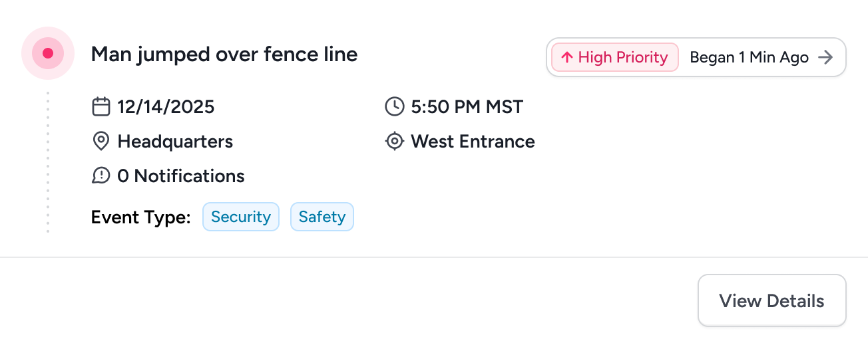Viewport: 868px width, 343px height.
Task: Click the 12/14/2025 date text
Action: 166,106
